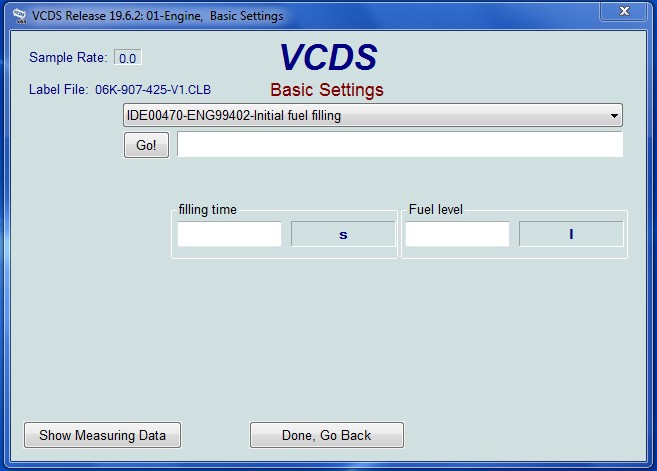Click the red Basic Settings heading
This screenshot has height=471, width=657.
coord(327,90)
